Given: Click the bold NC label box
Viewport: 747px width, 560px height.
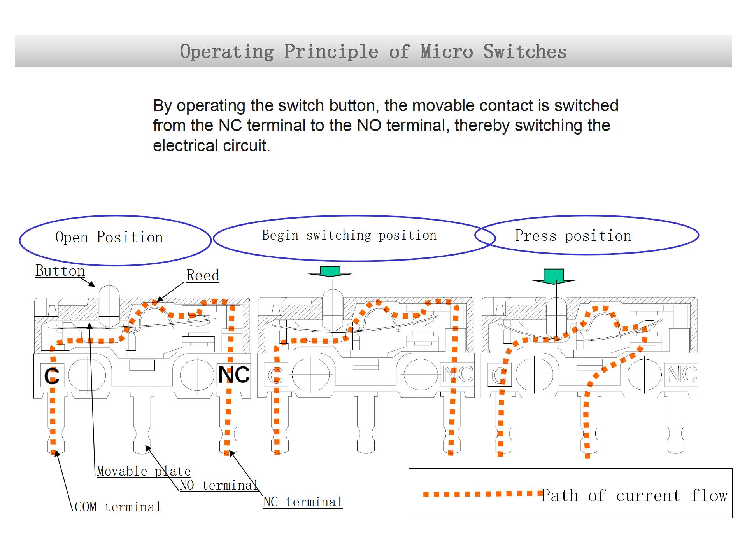Looking at the screenshot, I should pyautogui.click(x=233, y=375).
